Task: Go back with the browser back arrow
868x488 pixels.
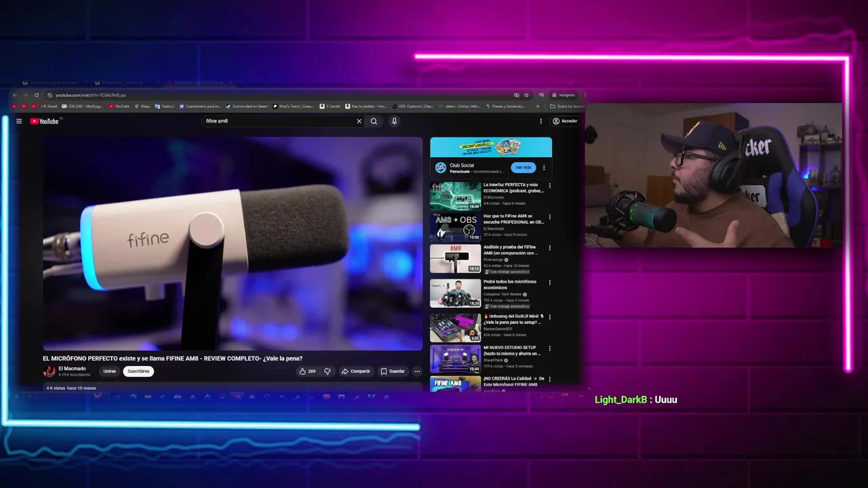Action: (16, 95)
